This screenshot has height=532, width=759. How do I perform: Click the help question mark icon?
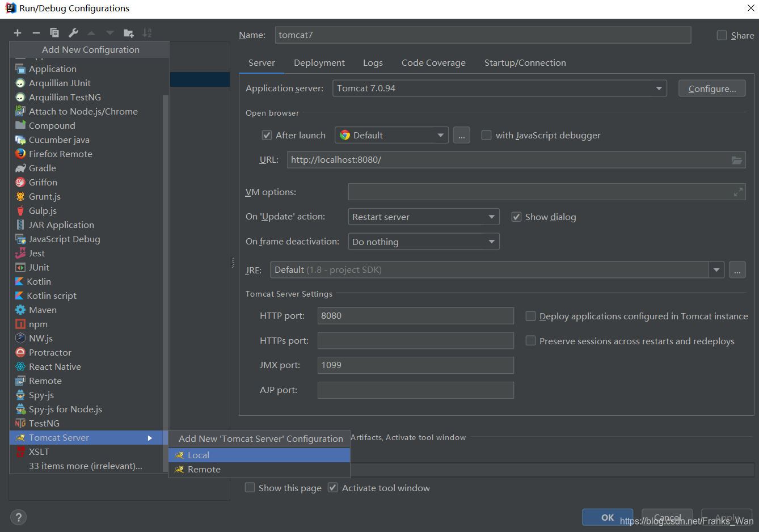[x=18, y=517]
